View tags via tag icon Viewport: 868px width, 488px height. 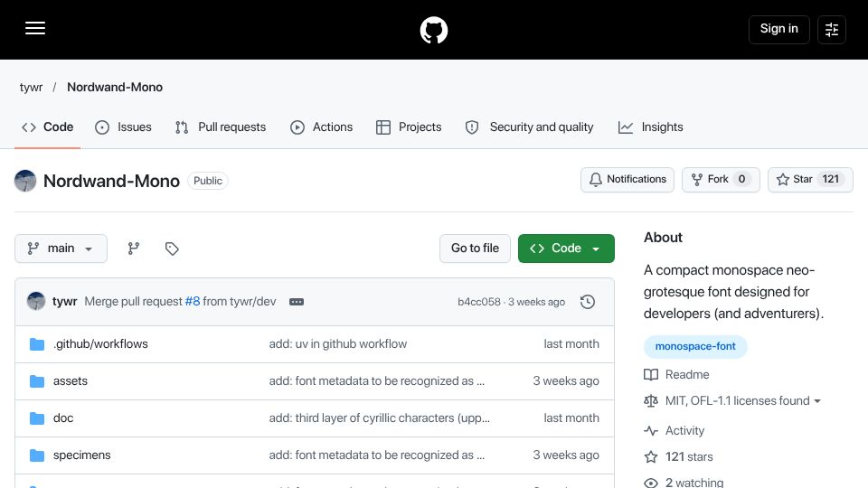[x=172, y=249]
